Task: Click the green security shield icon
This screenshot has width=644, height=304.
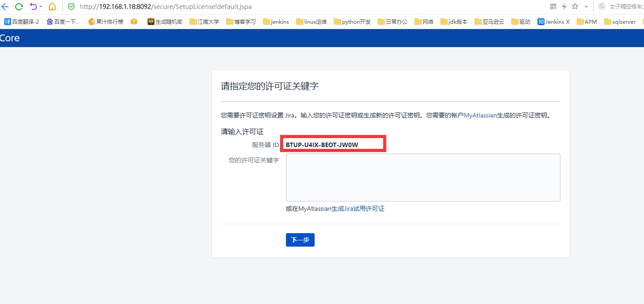Action: [71, 7]
